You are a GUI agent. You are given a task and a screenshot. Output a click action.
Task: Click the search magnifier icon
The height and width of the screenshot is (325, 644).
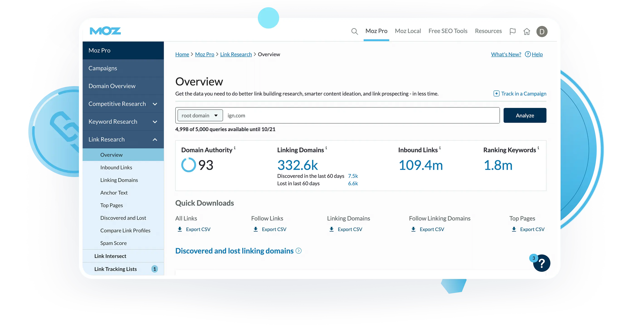[354, 32]
